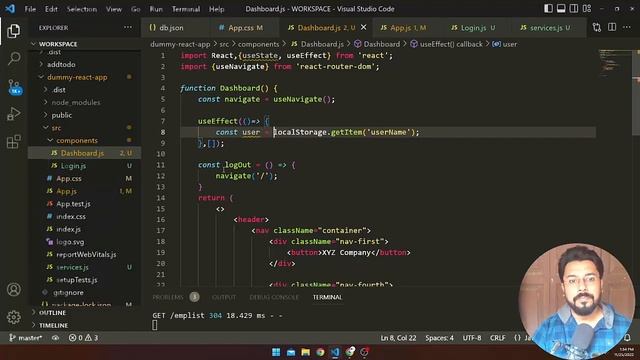Open the File menu
The image size is (640, 360).
click(x=30, y=9)
